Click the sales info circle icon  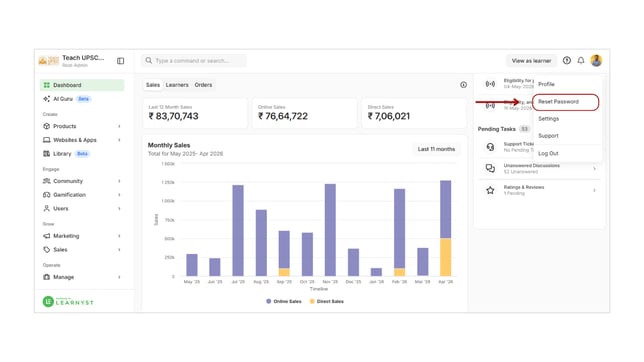click(x=463, y=85)
